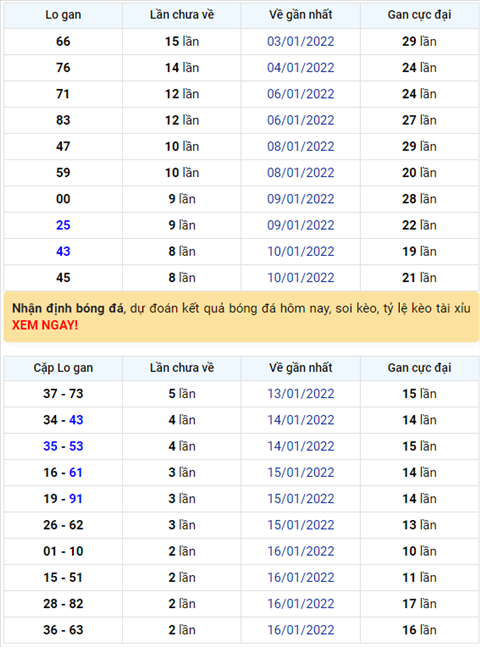
Task: Click the blue number 43 in Lo gan column
Action: pyautogui.click(x=63, y=251)
